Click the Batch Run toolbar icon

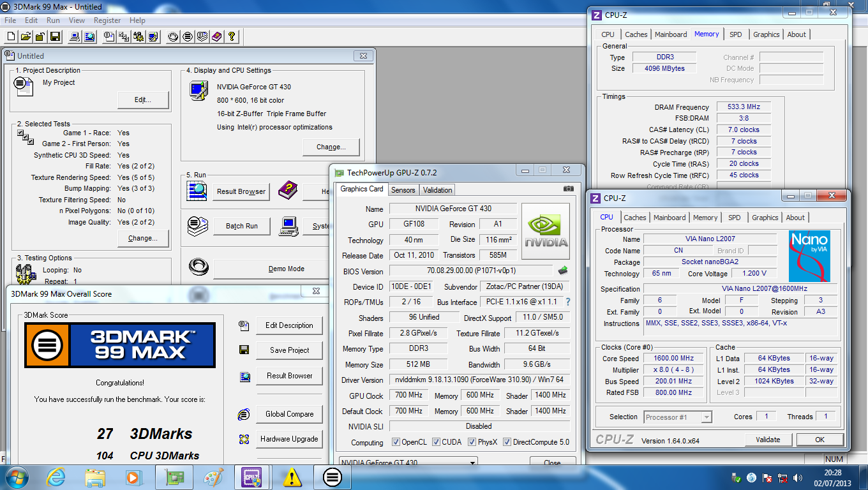[x=202, y=37]
